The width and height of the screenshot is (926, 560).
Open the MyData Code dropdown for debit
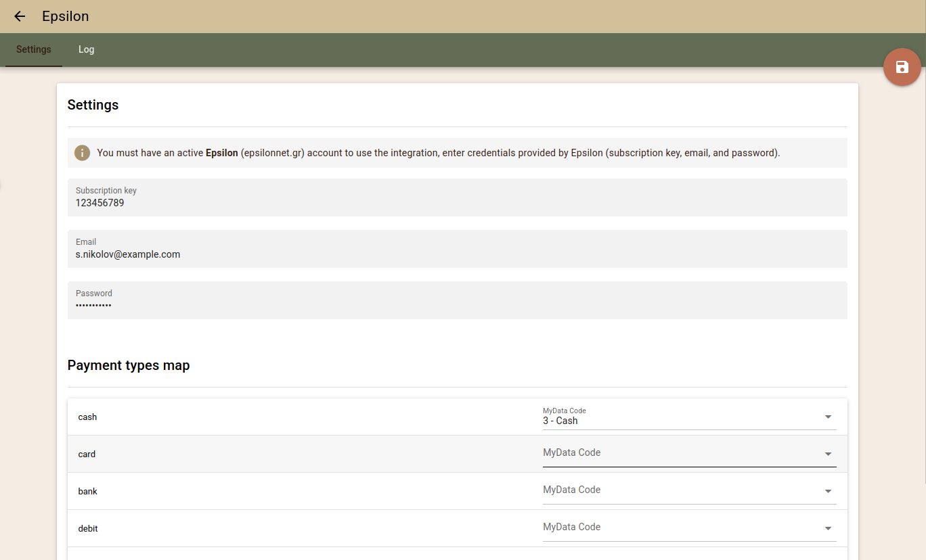click(690, 528)
